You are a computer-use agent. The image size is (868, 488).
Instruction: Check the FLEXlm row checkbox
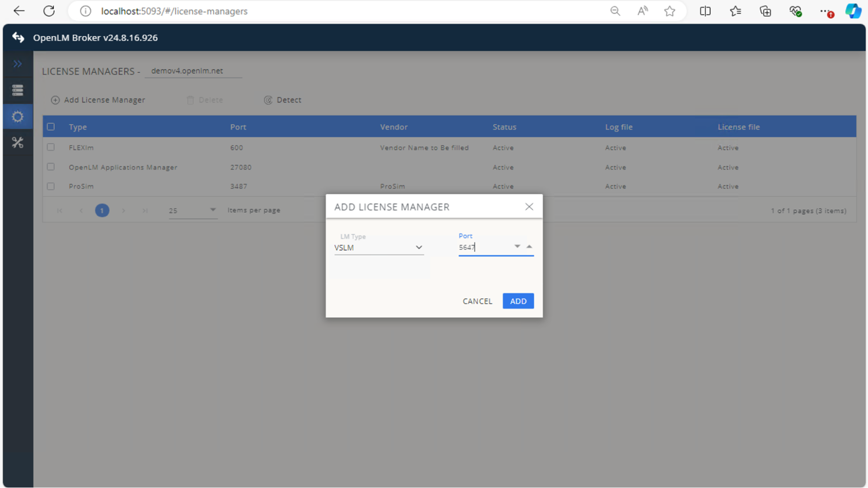(x=51, y=148)
